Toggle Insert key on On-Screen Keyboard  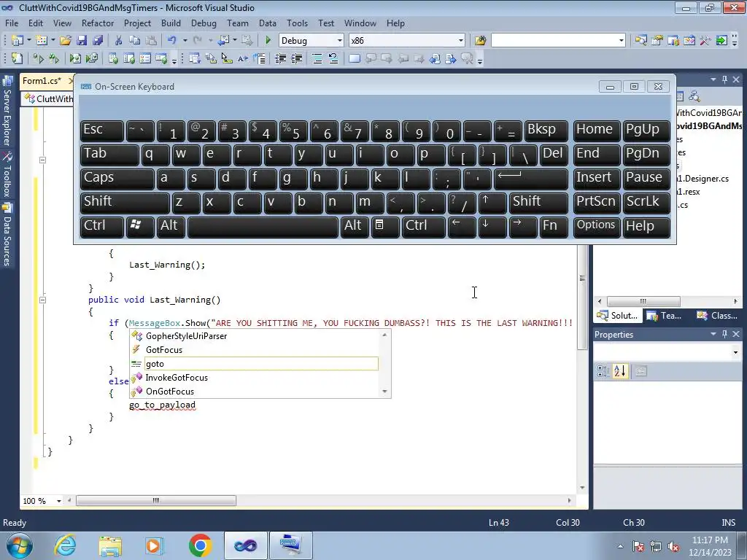pos(597,178)
